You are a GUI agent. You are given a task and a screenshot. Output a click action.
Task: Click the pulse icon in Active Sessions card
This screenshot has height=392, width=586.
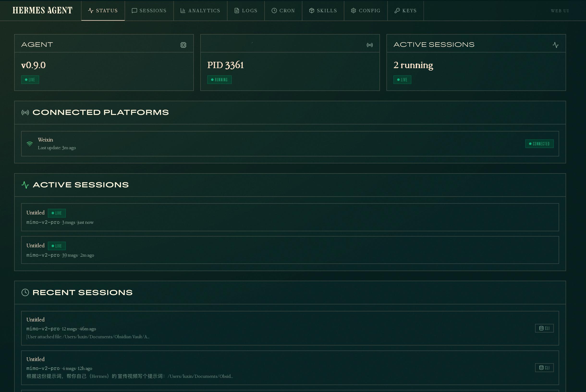[555, 45]
